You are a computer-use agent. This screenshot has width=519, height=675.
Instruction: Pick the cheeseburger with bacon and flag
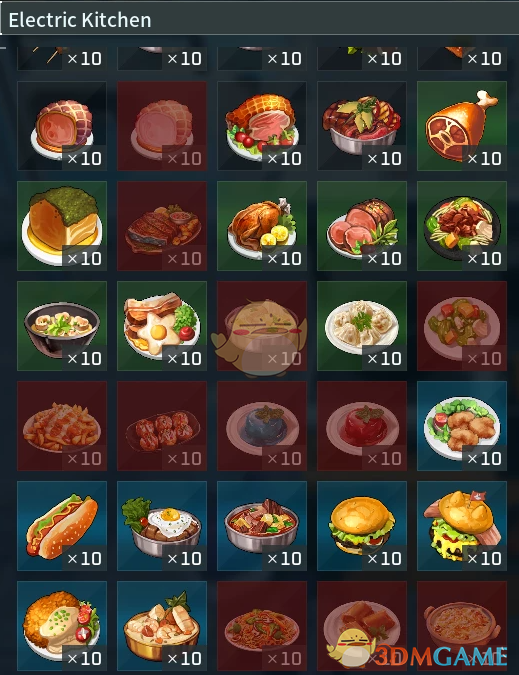click(x=462, y=526)
